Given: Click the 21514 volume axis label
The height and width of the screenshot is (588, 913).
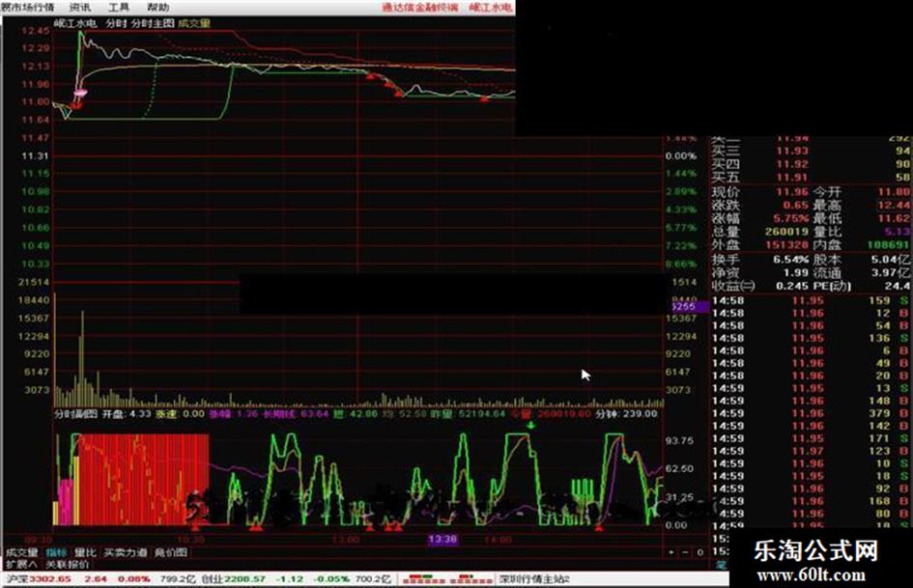Looking at the screenshot, I should 34,282.
